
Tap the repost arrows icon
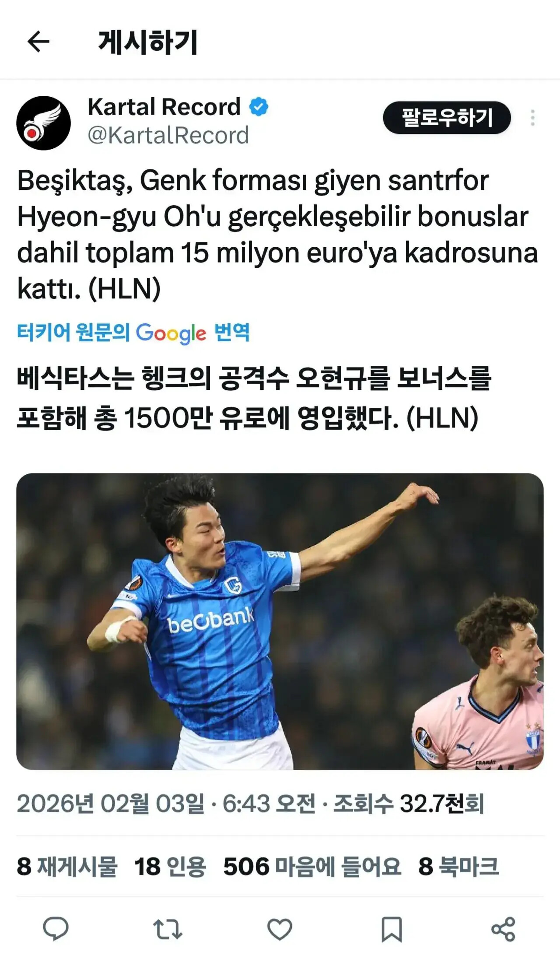[168, 929]
